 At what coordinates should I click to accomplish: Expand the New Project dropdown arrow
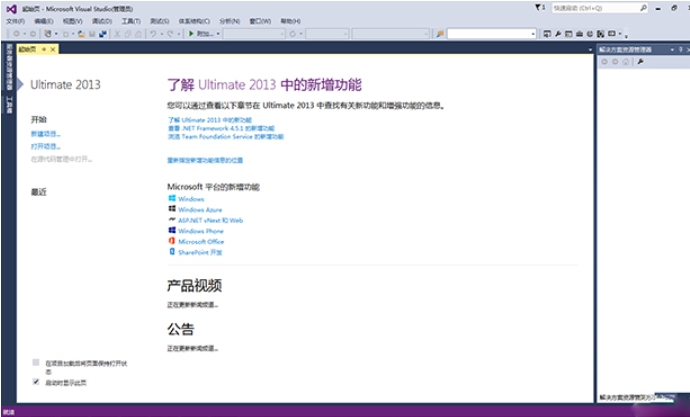[x=56, y=34]
